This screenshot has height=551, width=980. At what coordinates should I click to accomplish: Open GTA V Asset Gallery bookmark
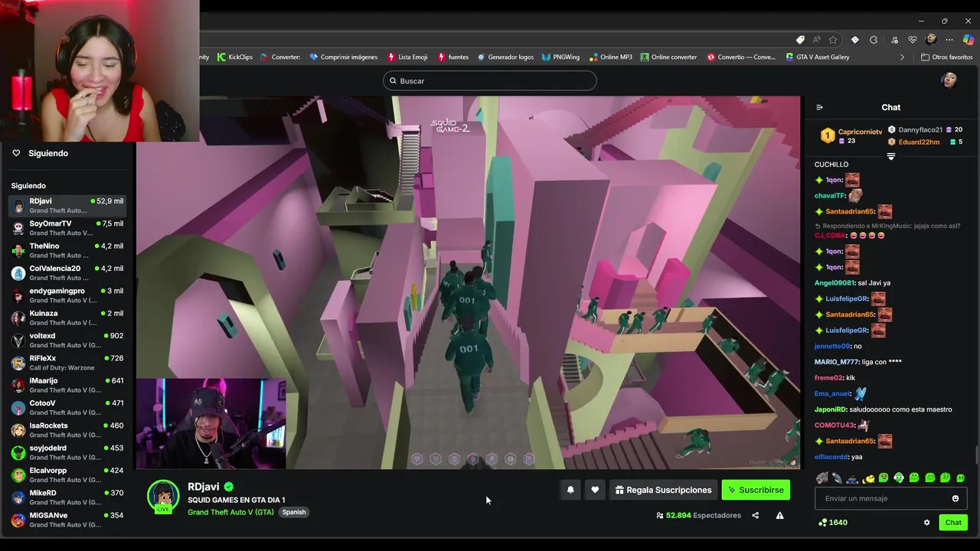817,57
